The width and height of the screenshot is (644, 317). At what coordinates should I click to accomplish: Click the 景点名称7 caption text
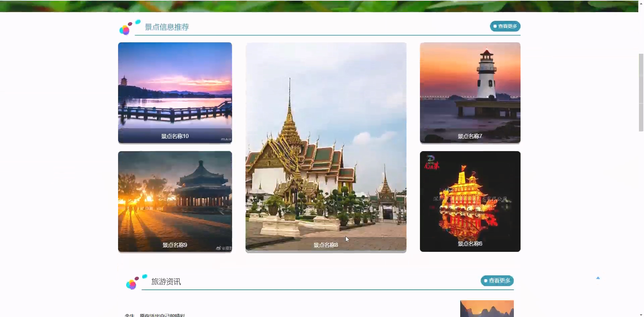pyautogui.click(x=470, y=136)
